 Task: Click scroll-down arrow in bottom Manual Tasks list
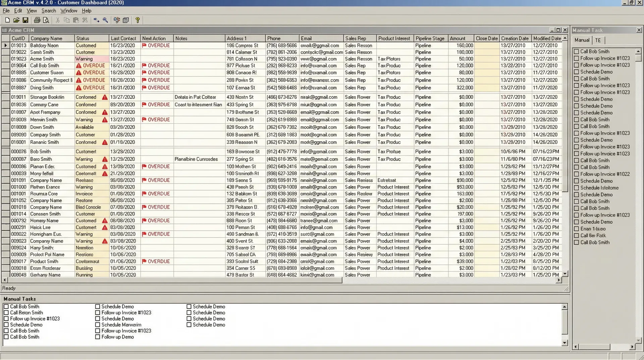pos(565,343)
